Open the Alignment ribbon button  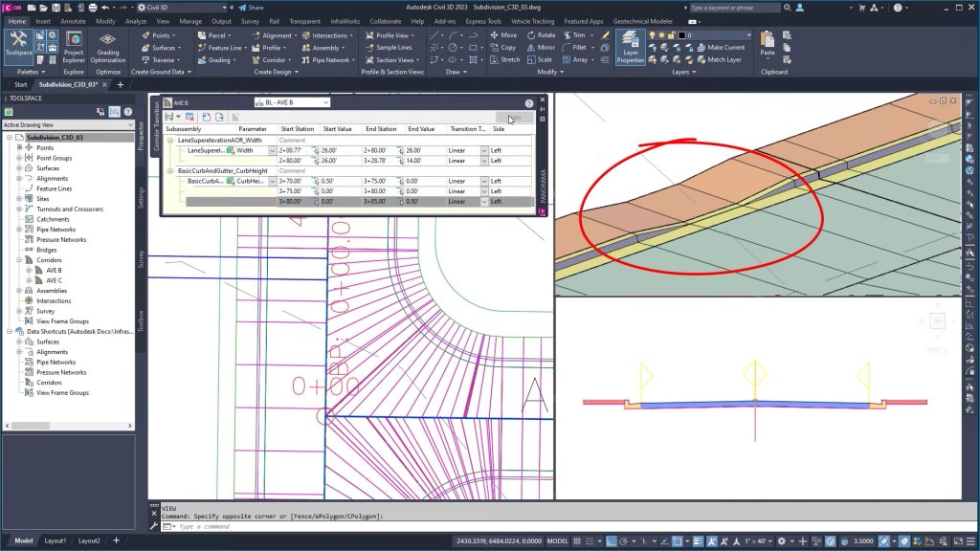[273, 35]
